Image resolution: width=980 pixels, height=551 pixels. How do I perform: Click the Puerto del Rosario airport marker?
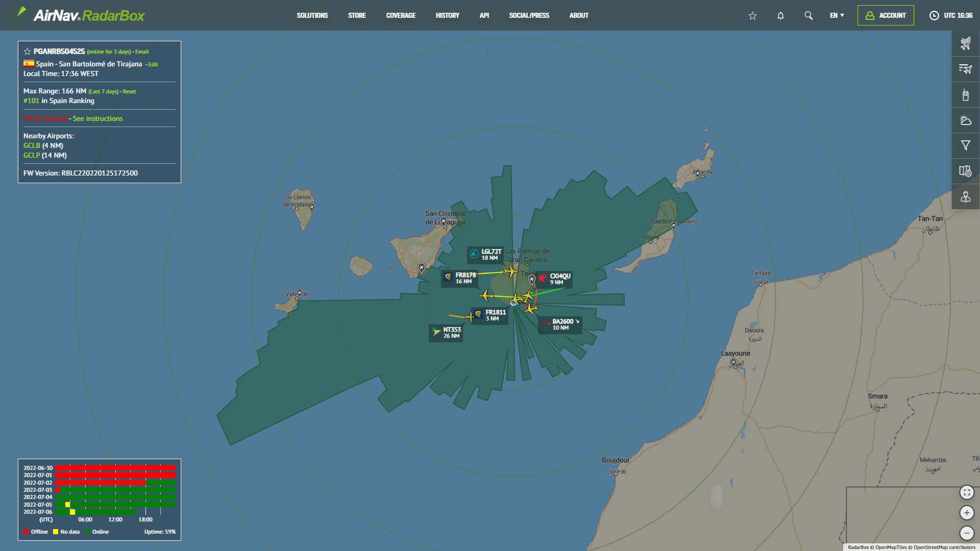point(674,226)
